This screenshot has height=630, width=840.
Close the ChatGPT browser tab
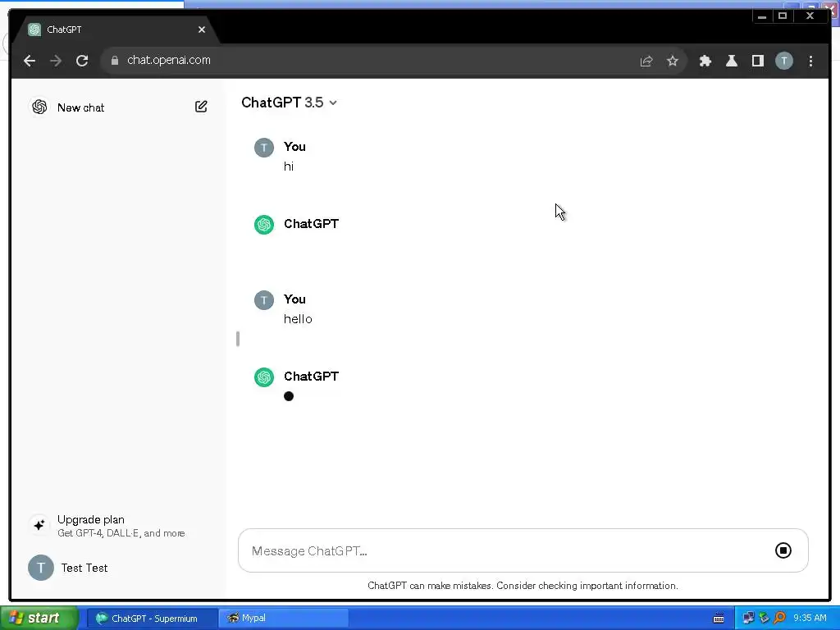pos(202,30)
